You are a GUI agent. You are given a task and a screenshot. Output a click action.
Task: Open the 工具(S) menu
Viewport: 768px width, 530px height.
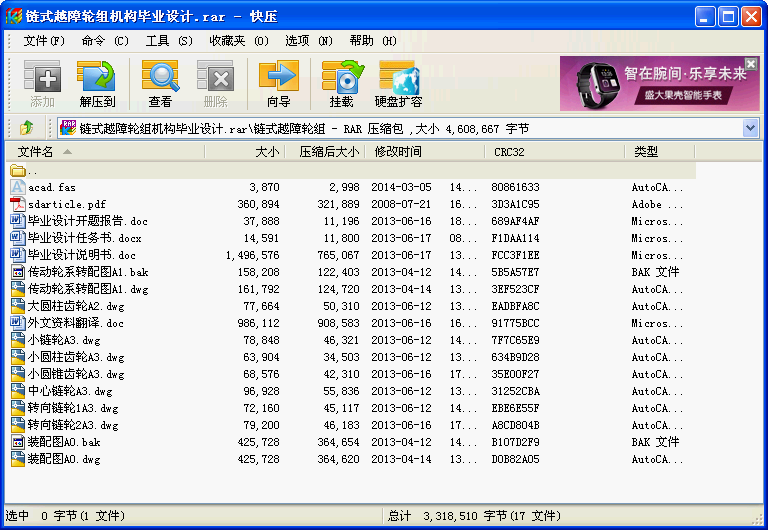point(169,41)
